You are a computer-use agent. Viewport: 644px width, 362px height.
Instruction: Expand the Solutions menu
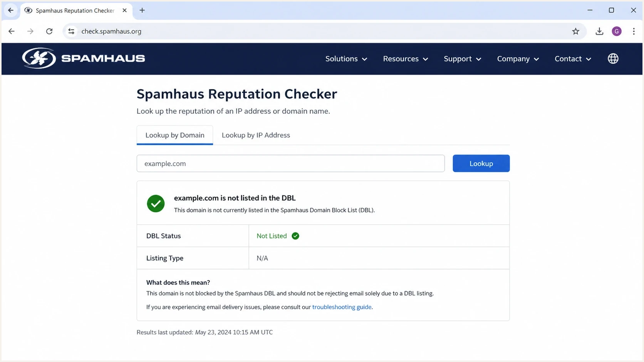346,59
